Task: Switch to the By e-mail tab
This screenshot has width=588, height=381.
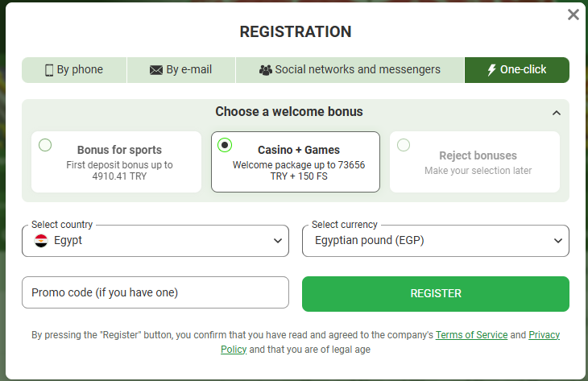Action: [x=181, y=70]
